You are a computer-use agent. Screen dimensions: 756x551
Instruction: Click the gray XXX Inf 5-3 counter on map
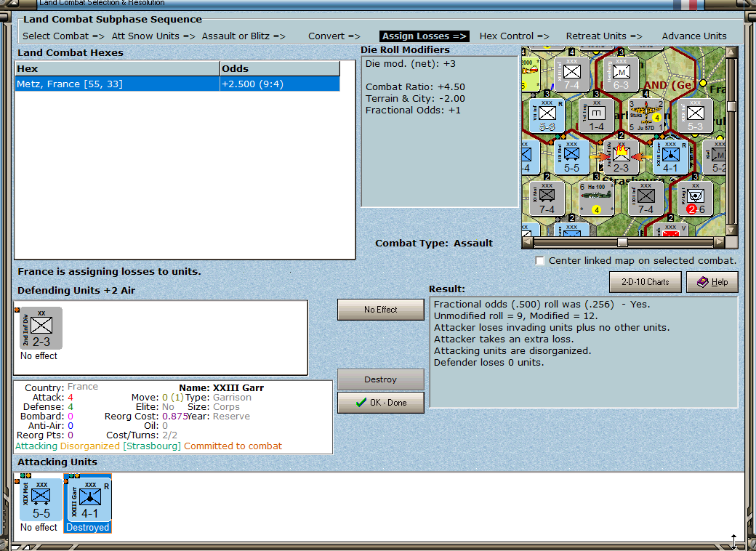(x=695, y=116)
